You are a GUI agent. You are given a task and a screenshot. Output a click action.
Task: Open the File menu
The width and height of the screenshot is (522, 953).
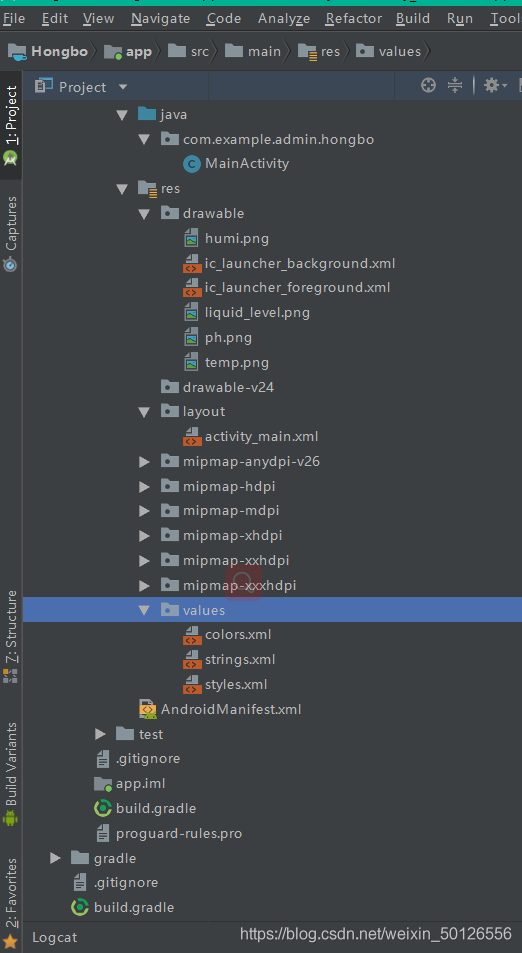(x=14, y=18)
